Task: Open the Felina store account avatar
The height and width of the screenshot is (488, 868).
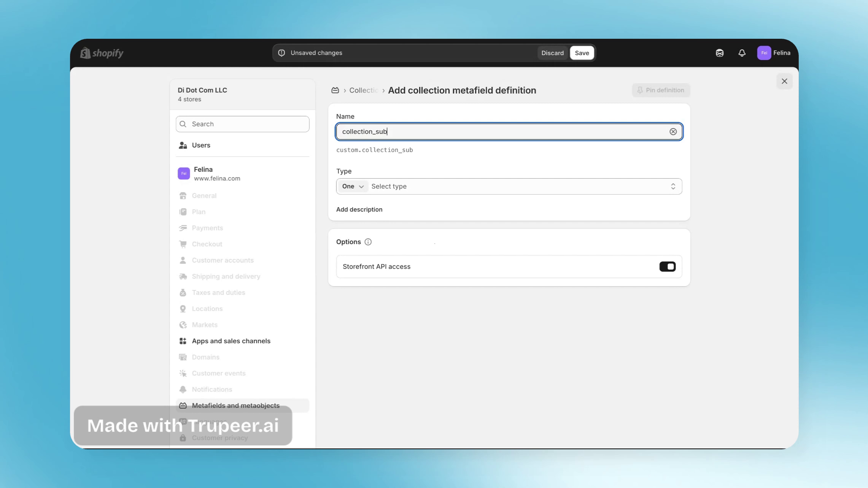Action: coord(184,173)
